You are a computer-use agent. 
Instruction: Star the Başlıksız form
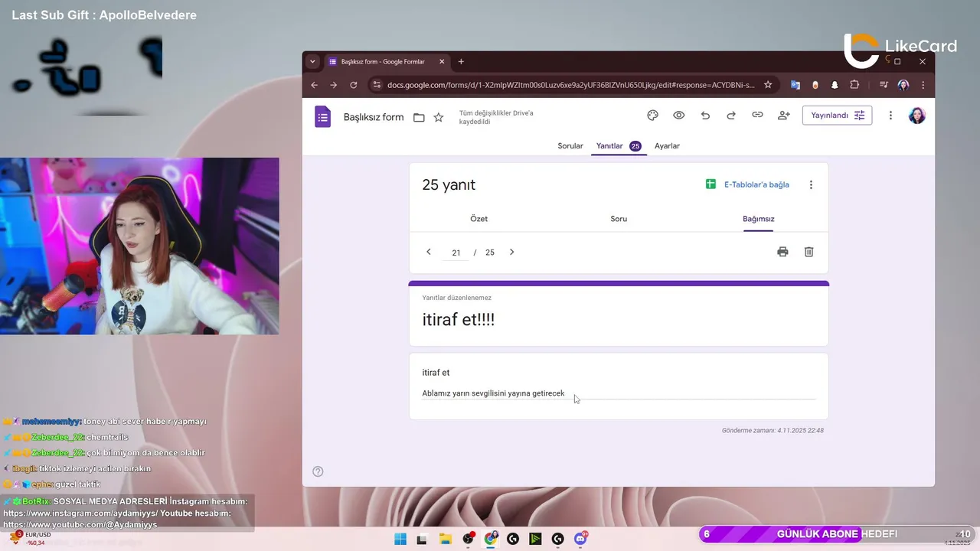(x=439, y=117)
